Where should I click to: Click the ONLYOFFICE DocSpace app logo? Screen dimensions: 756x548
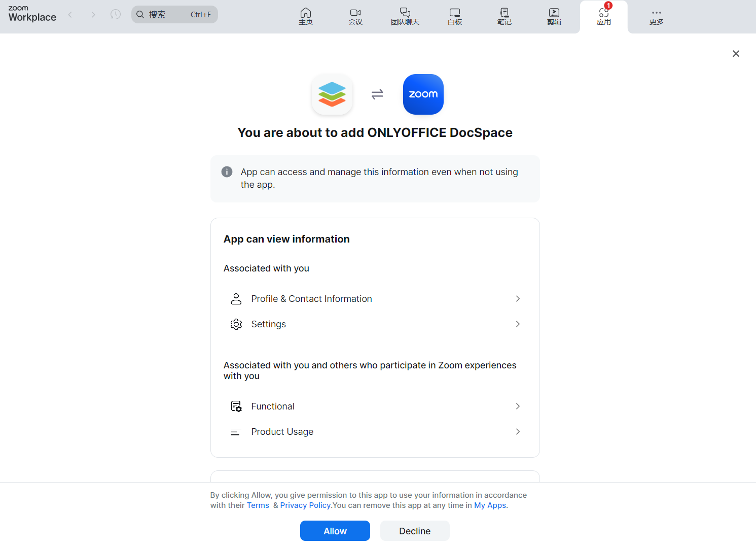click(x=332, y=94)
